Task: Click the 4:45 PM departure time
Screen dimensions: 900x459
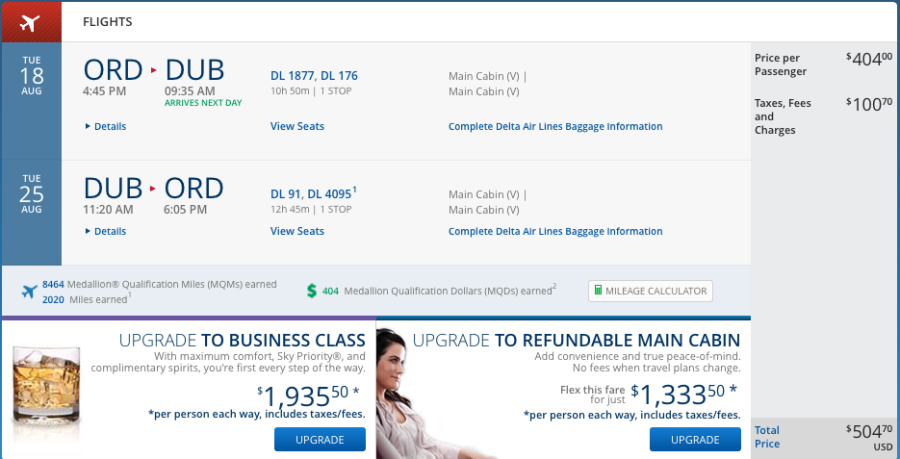Action: point(105,91)
